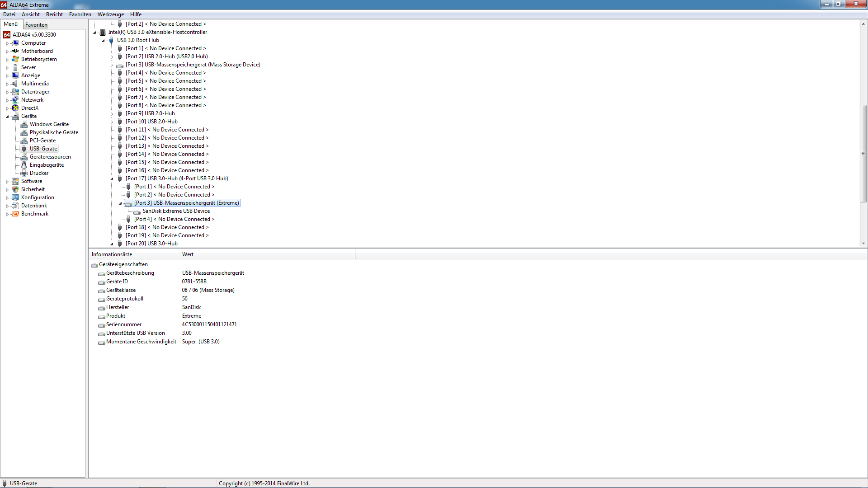Screen dimensions: 868x488
Task: Click the Motherboard icon in sidebar
Action: click(15, 51)
